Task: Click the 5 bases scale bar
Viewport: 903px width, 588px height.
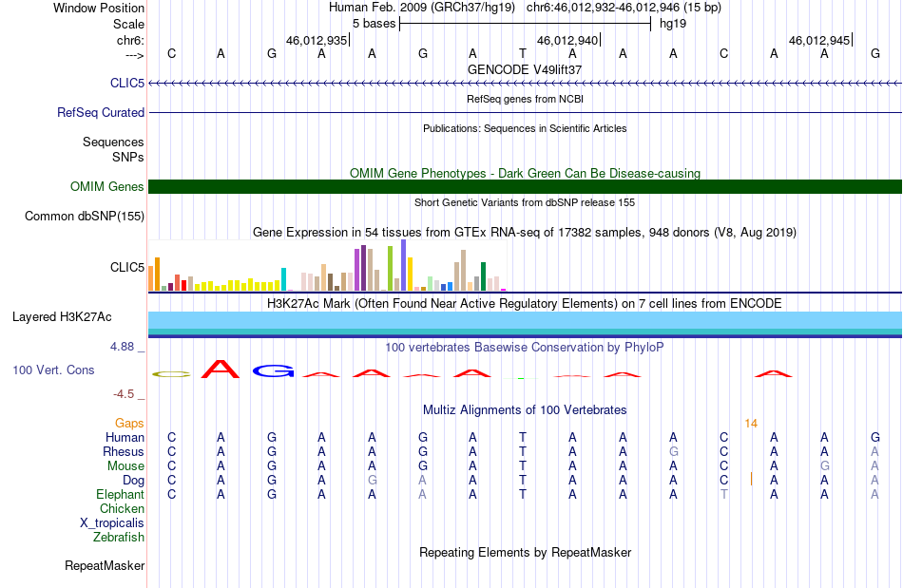Action: pyautogui.click(x=525, y=24)
